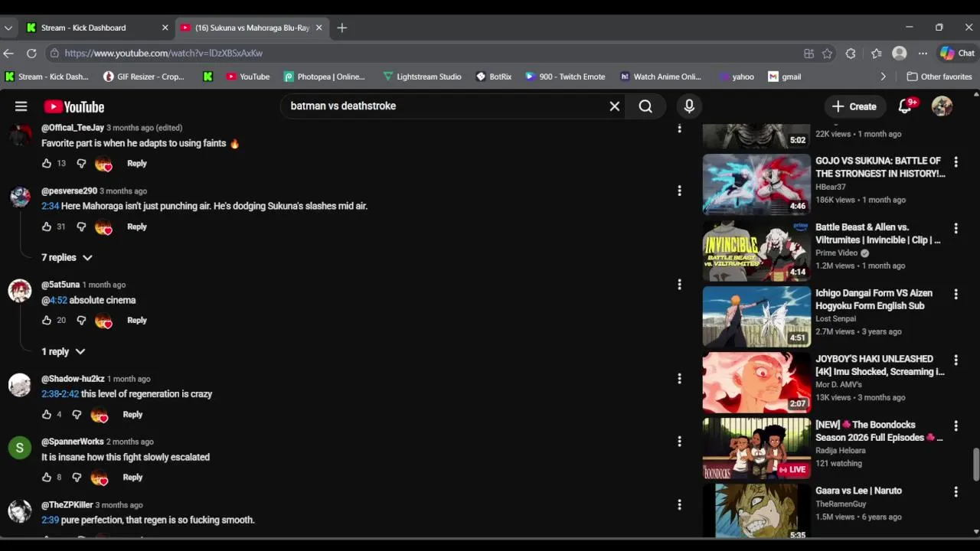Open options menu for @Offical_TeeJay comment

pyautogui.click(x=679, y=128)
